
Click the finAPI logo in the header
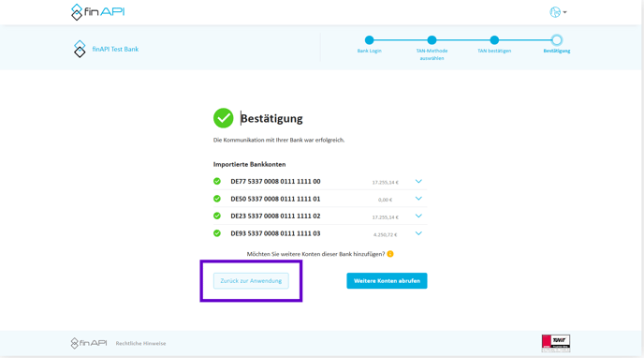[x=97, y=12]
